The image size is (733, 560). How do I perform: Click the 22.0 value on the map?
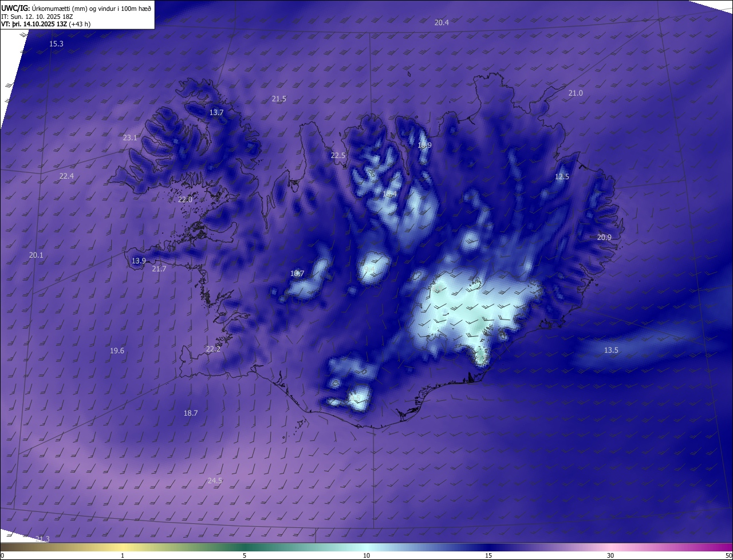click(185, 200)
